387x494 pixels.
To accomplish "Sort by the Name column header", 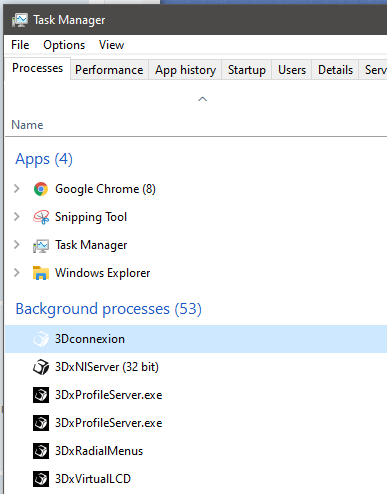I will [x=27, y=125].
